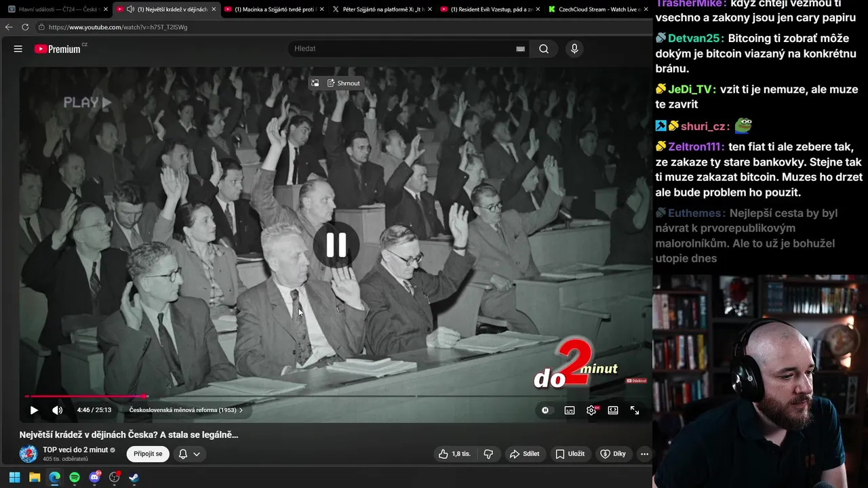Click the Sdílet share button

525,453
